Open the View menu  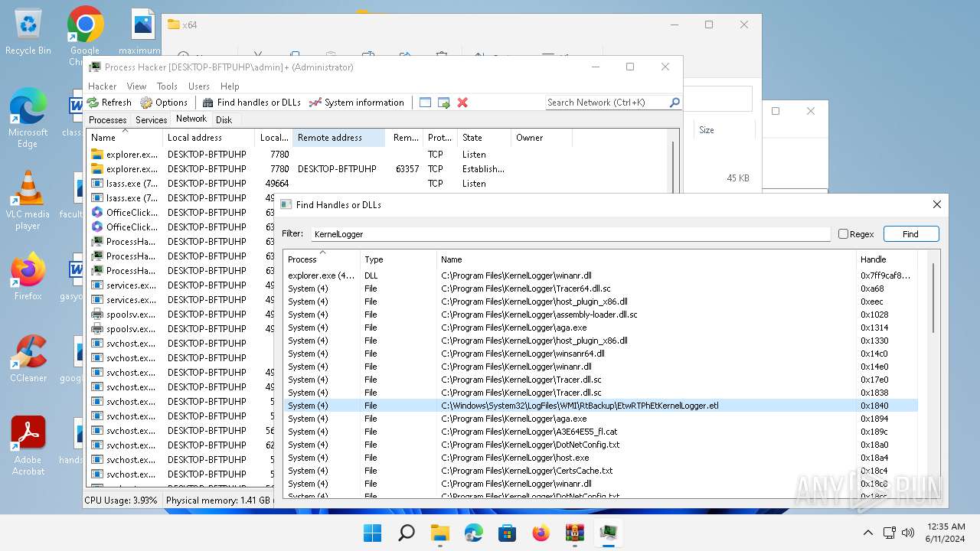tap(136, 86)
